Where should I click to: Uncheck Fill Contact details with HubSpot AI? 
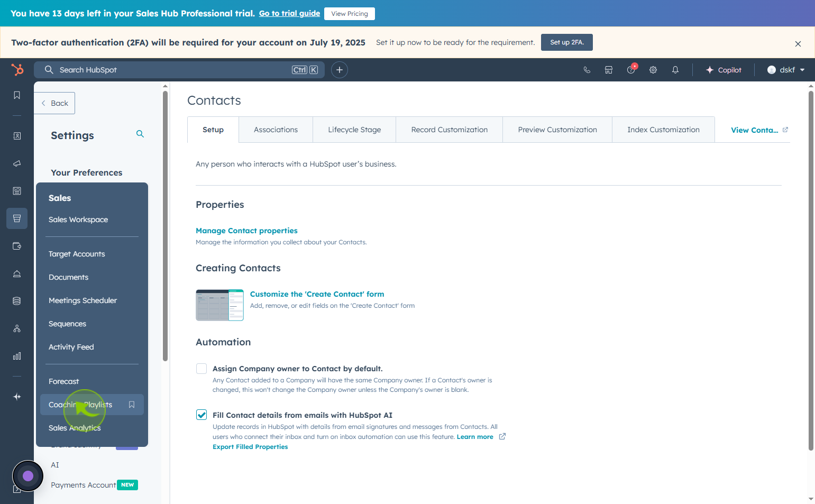(x=202, y=415)
